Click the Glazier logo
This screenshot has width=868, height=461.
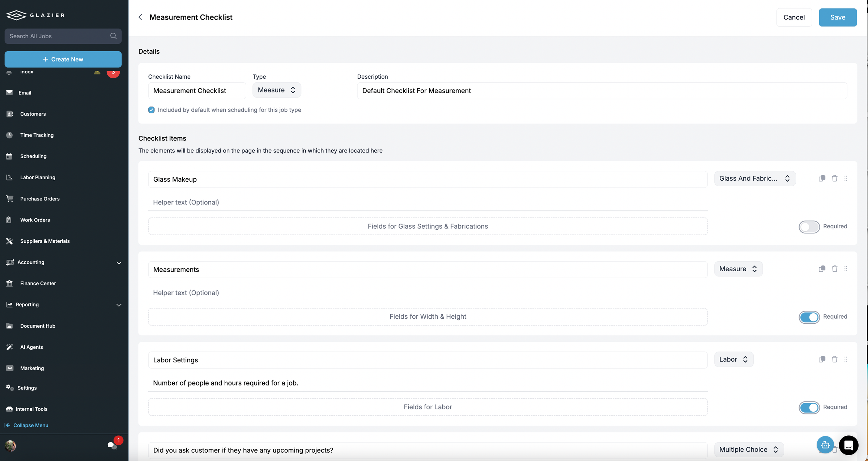[35, 15]
